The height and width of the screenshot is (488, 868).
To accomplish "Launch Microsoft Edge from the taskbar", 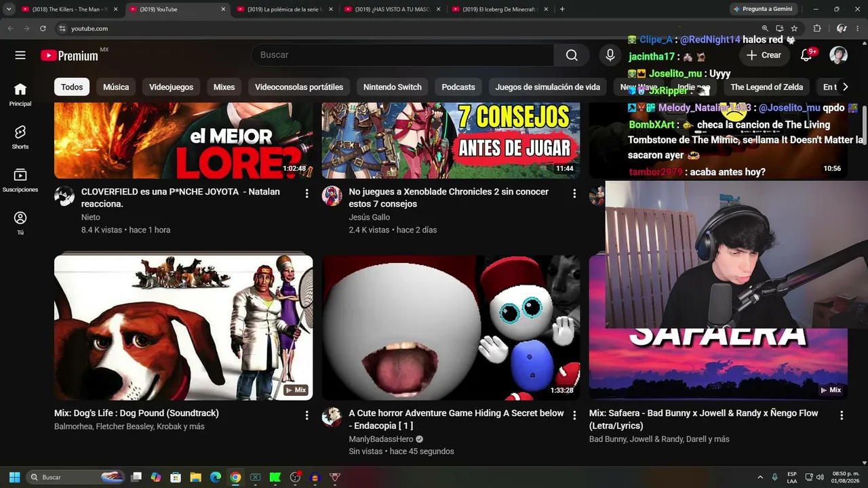I will point(216,477).
